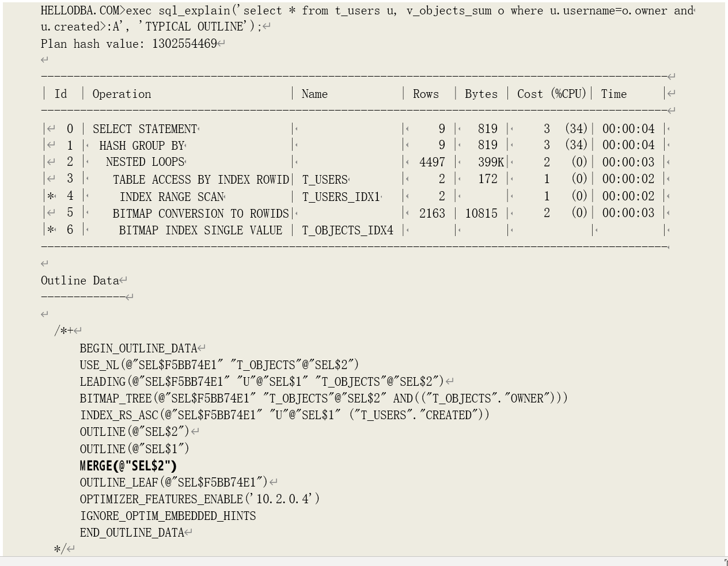The height and width of the screenshot is (566, 728).
Task: Click BITMAP CONVERSION TO ROWIDS operation
Action: [x=200, y=214]
